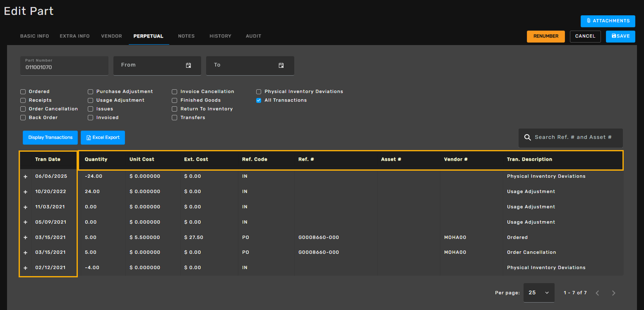Click Display Transactions button
Screen dimensions: 644x310
pyautogui.click(x=50, y=138)
